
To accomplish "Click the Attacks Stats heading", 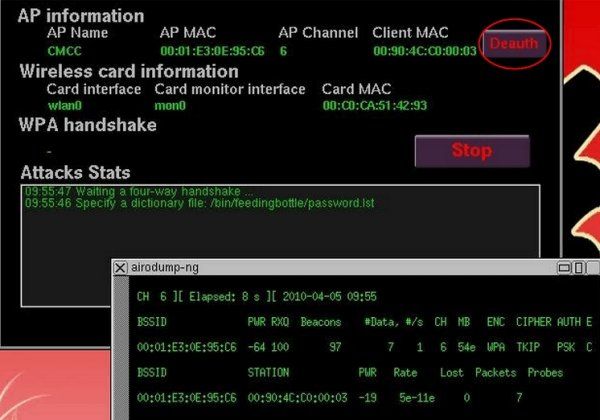I will click(x=75, y=173).
